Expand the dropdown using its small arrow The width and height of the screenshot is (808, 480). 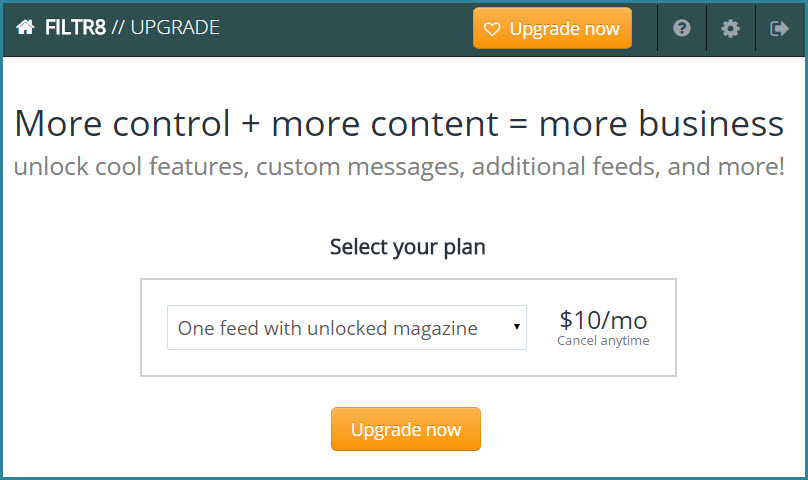pyautogui.click(x=516, y=326)
